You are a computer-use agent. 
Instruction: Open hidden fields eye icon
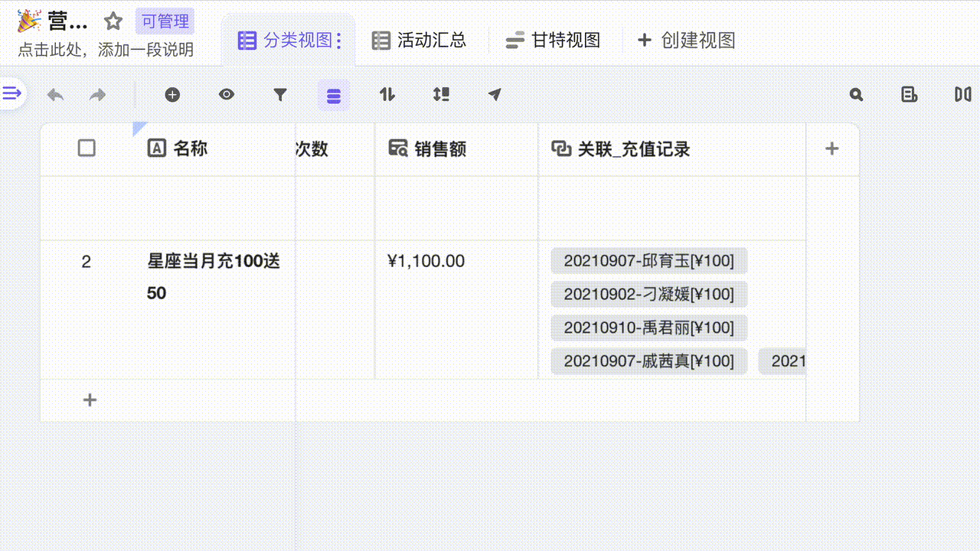(226, 95)
